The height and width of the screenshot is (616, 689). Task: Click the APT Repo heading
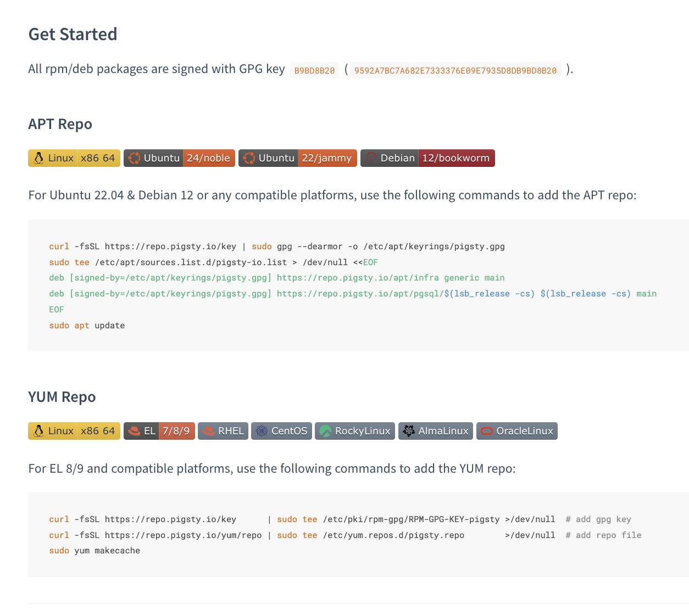coord(60,124)
